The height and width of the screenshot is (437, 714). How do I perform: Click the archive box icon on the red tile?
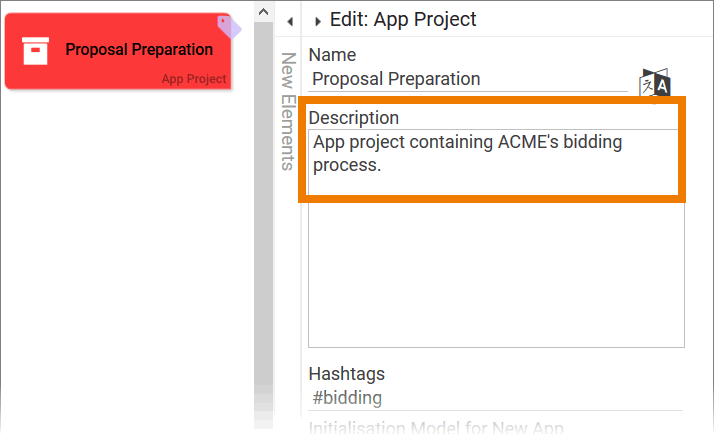35,50
